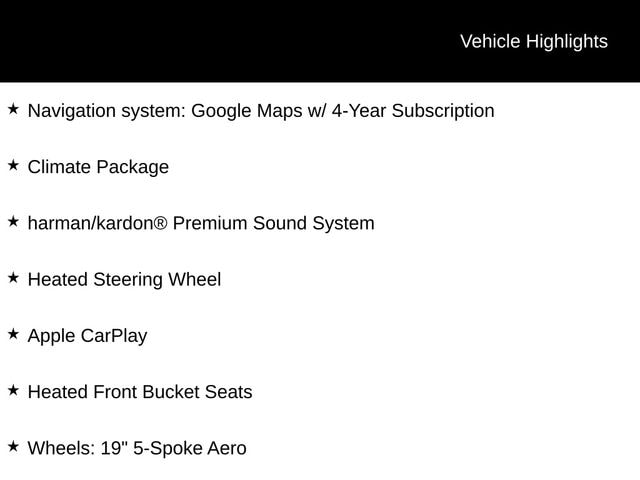Click the Vehicle Highlights header title
This screenshot has width=640, height=480.
tap(533, 41)
